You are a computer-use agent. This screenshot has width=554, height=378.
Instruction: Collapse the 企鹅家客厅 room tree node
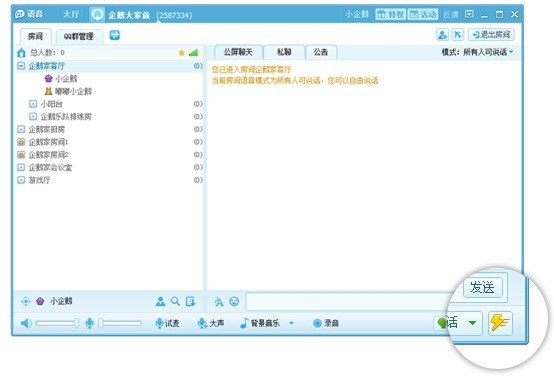point(21,66)
